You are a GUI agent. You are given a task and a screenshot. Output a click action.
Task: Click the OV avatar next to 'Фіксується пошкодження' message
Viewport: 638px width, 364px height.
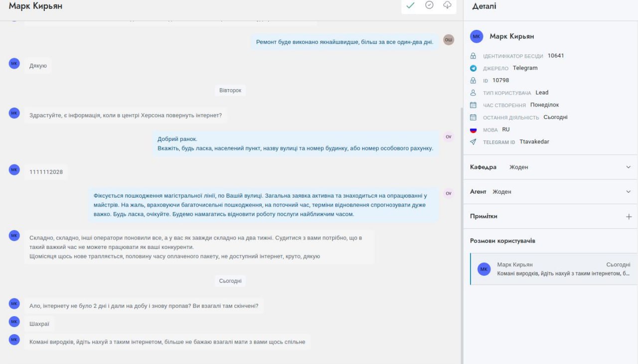449,193
